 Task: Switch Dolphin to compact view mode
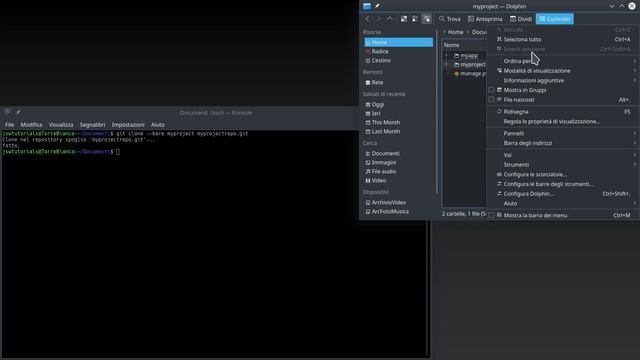tap(415, 19)
